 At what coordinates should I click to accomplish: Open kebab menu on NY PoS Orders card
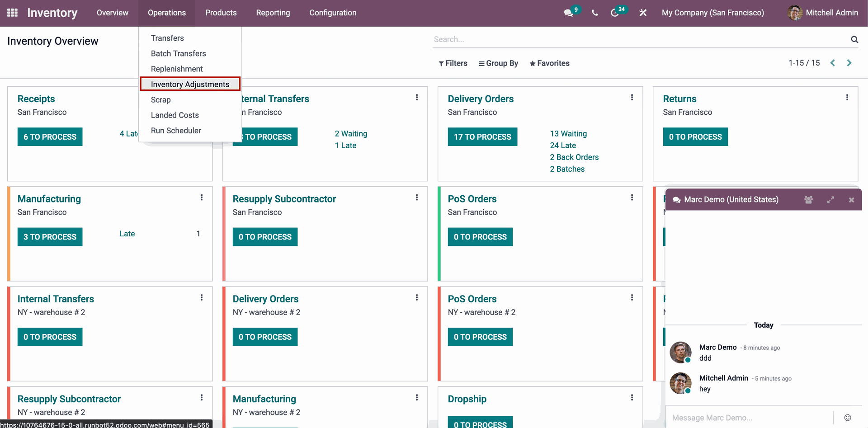click(x=632, y=297)
